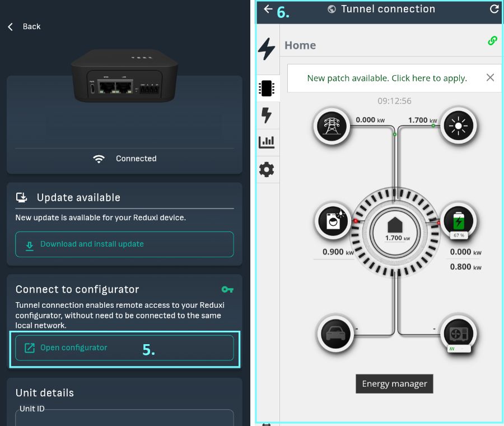The height and width of the screenshot is (426, 504).
Task: Open the gear settings tab
Action: pos(267,170)
